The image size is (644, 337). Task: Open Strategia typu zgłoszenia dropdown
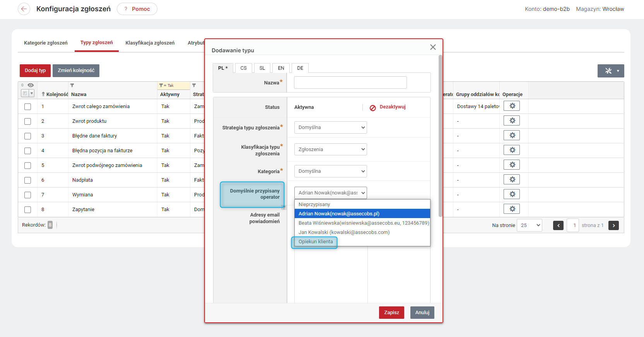click(331, 127)
